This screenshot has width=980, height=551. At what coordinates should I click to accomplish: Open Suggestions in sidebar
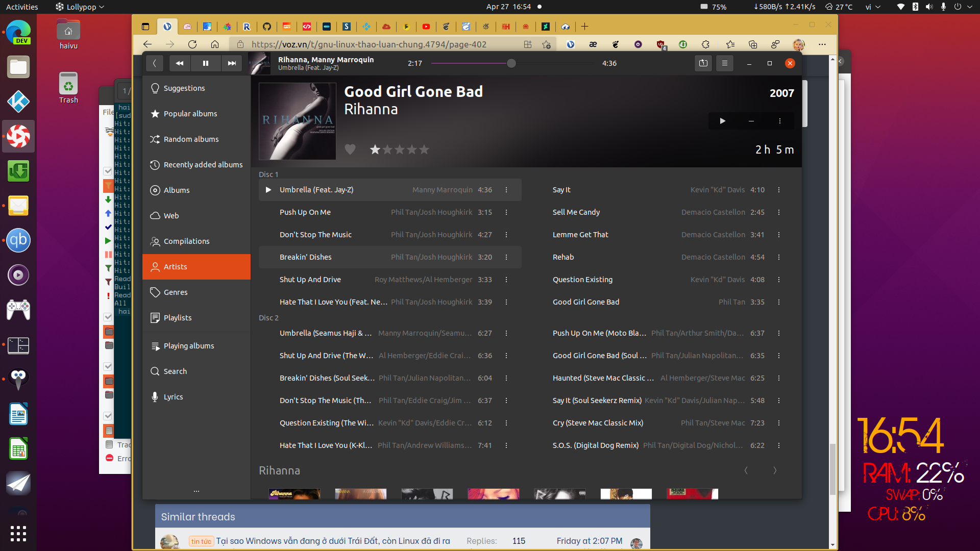[x=197, y=88]
